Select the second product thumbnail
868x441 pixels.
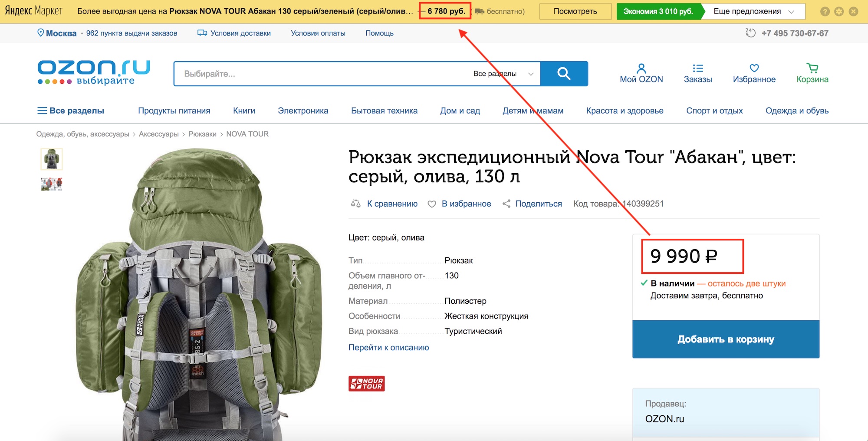52,184
